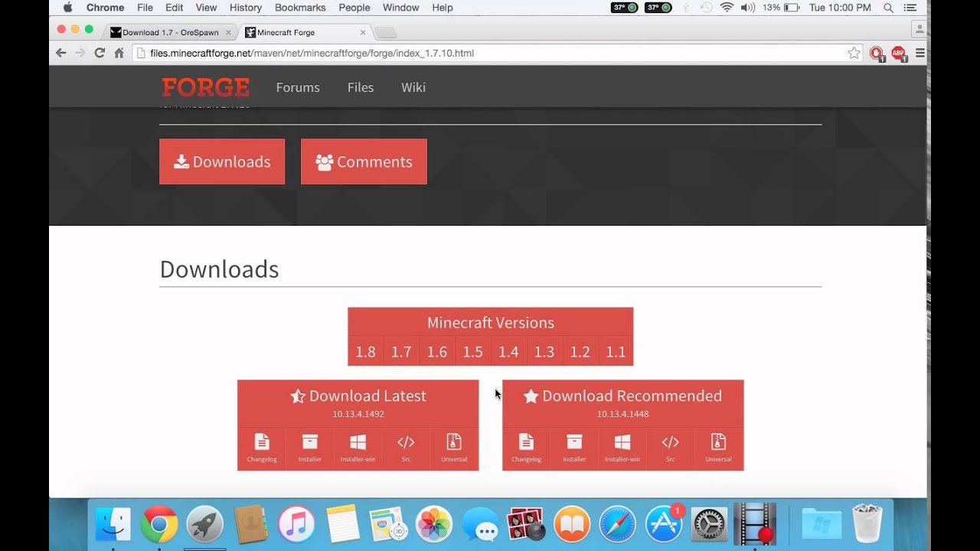Open the AdBlock hand extension icon

877,54
